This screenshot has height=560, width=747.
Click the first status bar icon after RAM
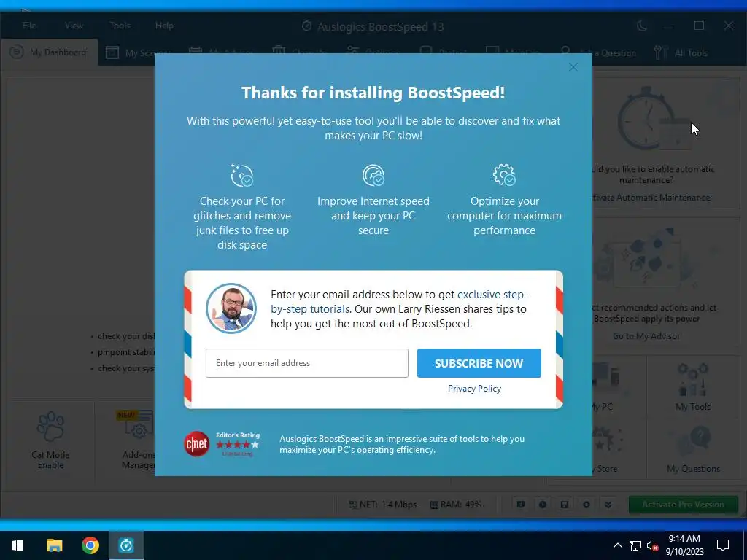tap(521, 505)
